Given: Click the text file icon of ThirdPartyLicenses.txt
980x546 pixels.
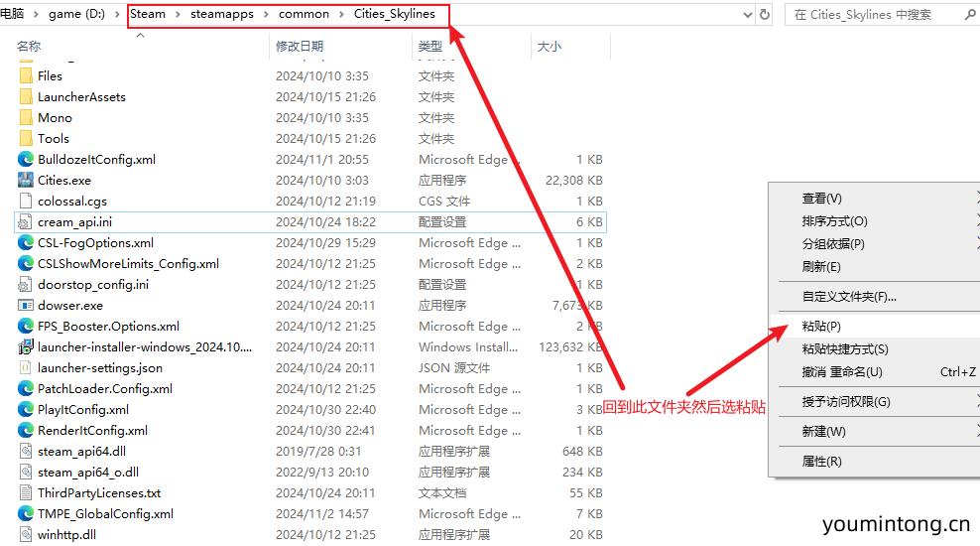Looking at the screenshot, I should pos(26,492).
